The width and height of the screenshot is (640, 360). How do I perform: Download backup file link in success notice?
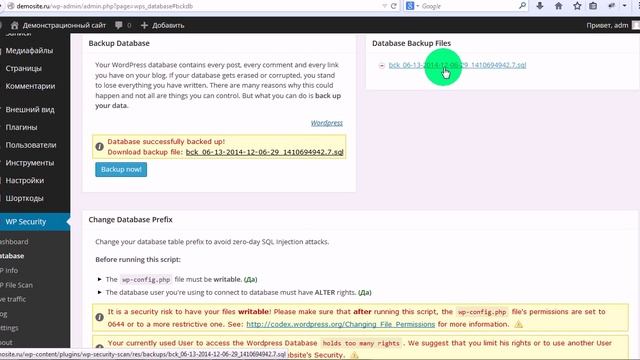[x=264, y=152]
